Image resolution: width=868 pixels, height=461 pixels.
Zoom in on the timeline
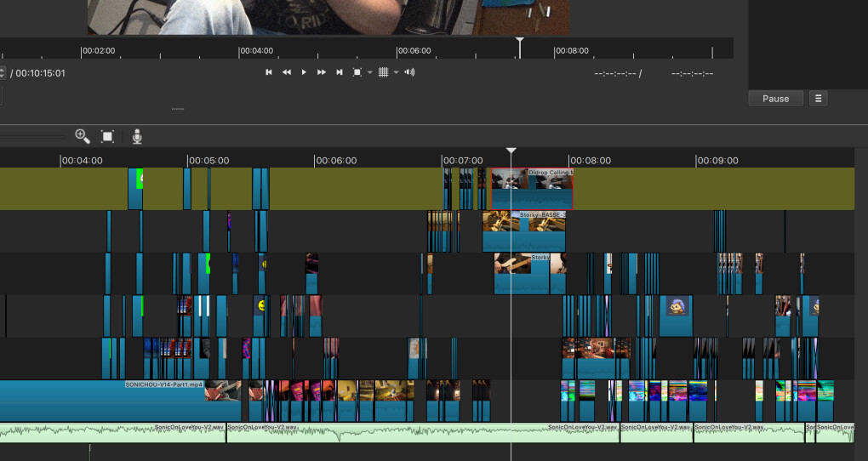click(83, 136)
